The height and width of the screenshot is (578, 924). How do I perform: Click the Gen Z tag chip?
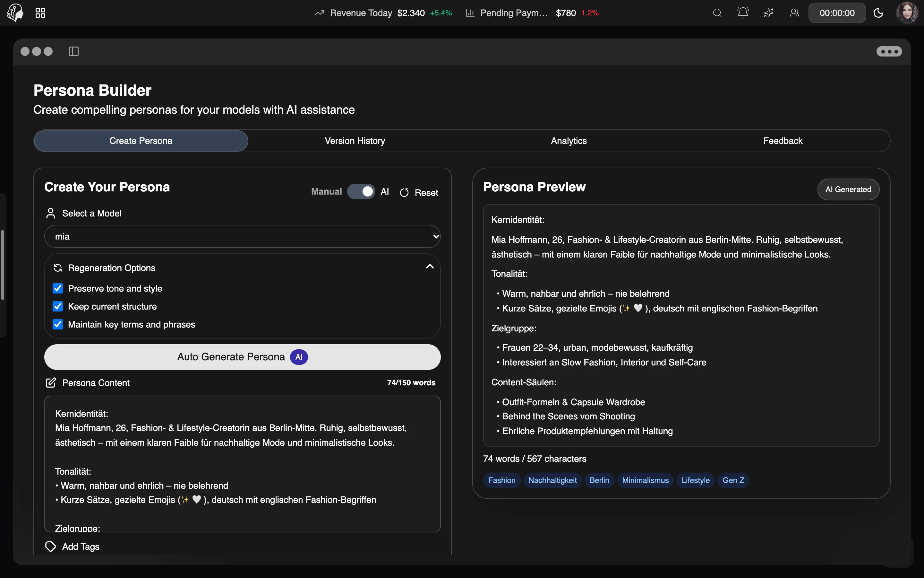(x=733, y=480)
